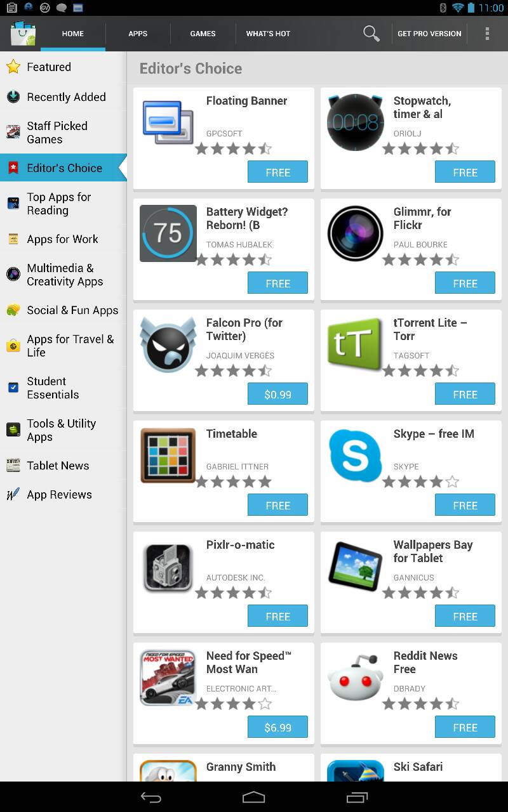The width and height of the screenshot is (508, 812).
Task: Install Floating Banner with Free button
Action: [277, 172]
